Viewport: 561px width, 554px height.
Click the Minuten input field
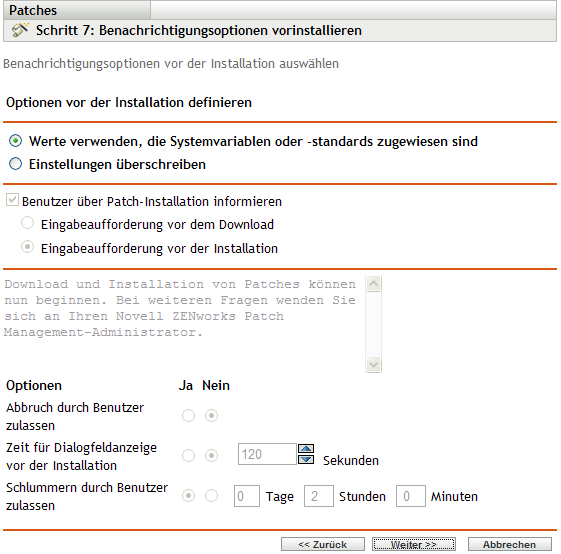coord(411,496)
